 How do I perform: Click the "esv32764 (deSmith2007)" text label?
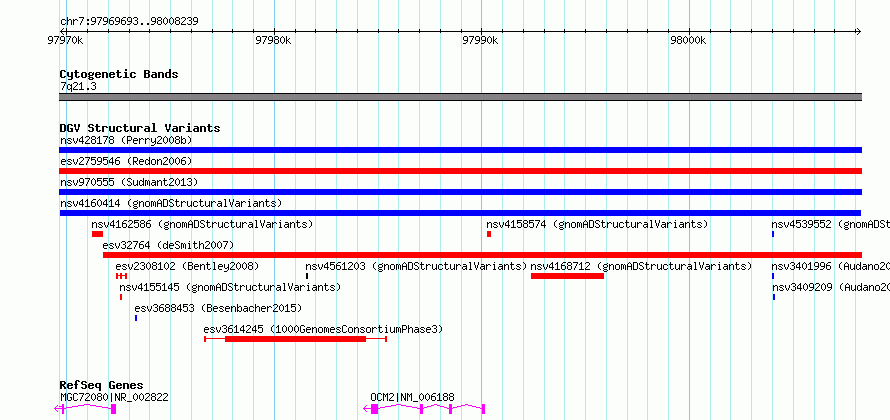point(168,245)
